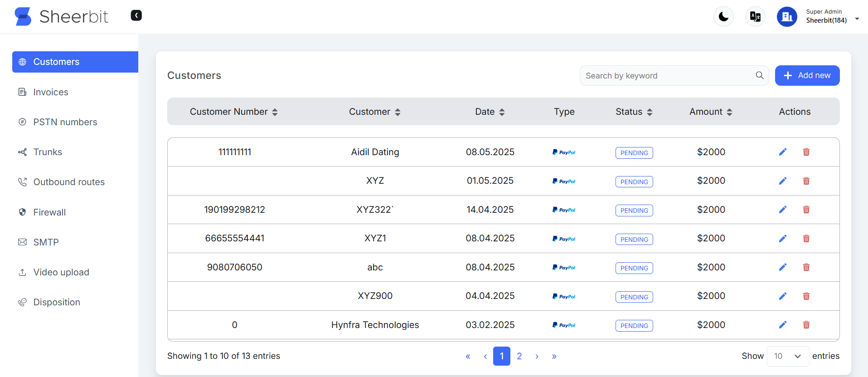Edit the Aidil Dating customer row
Viewport: 868px width, 377px height.
[782, 152]
